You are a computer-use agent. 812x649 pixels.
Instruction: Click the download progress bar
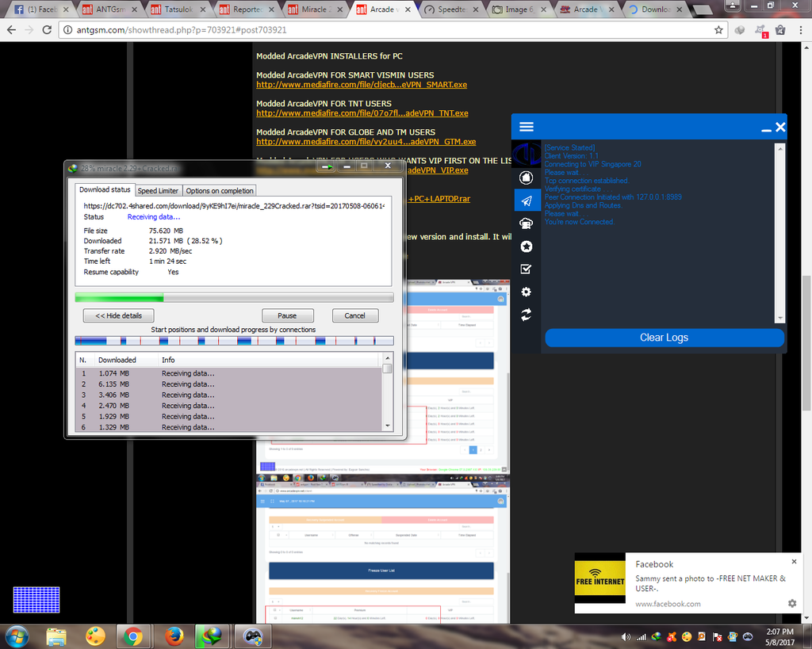(234, 298)
